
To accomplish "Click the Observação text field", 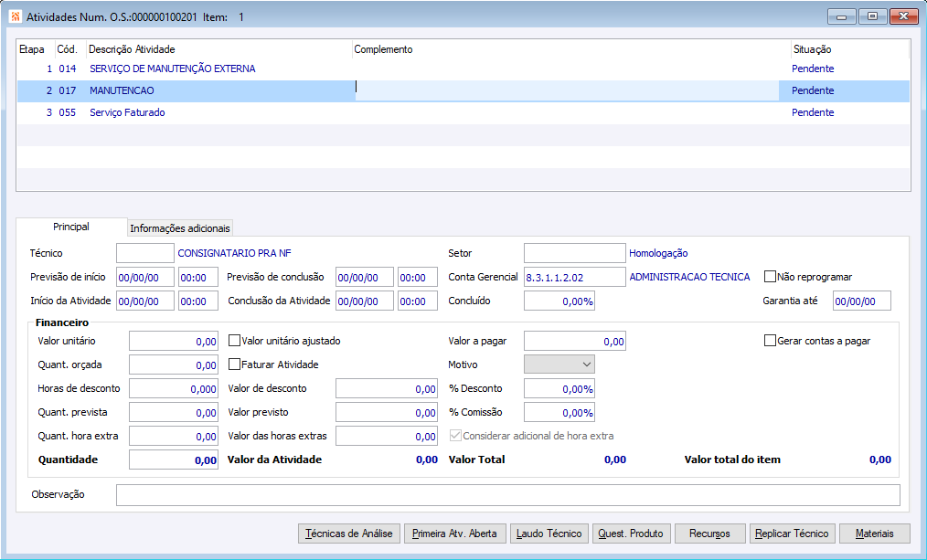I will [x=507, y=495].
